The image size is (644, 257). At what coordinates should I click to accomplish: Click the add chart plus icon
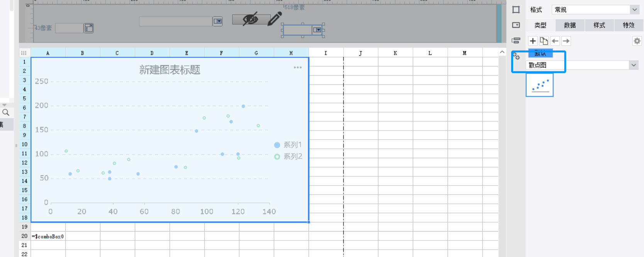pyautogui.click(x=533, y=41)
